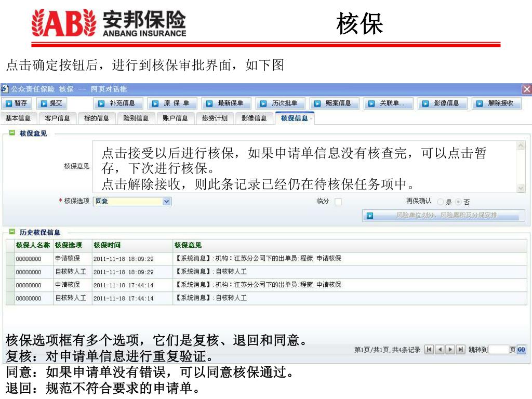Click the 暂存 toolbar button

coord(17,103)
